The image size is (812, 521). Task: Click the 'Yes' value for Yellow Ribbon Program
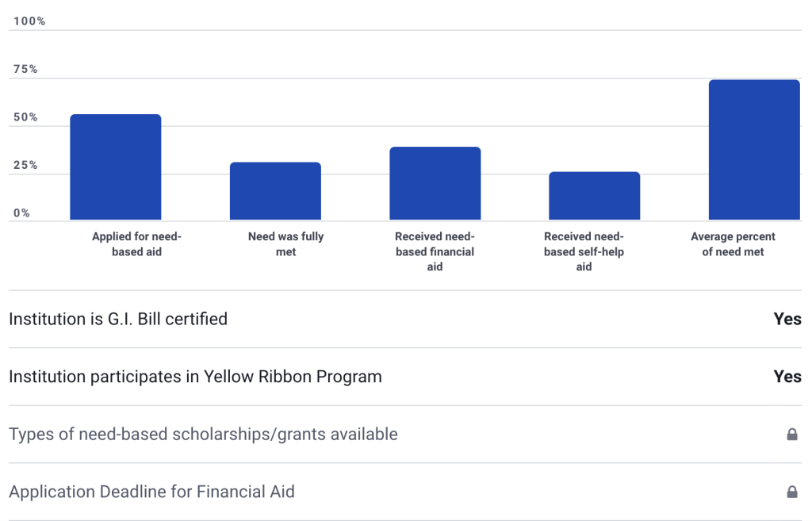pos(787,377)
